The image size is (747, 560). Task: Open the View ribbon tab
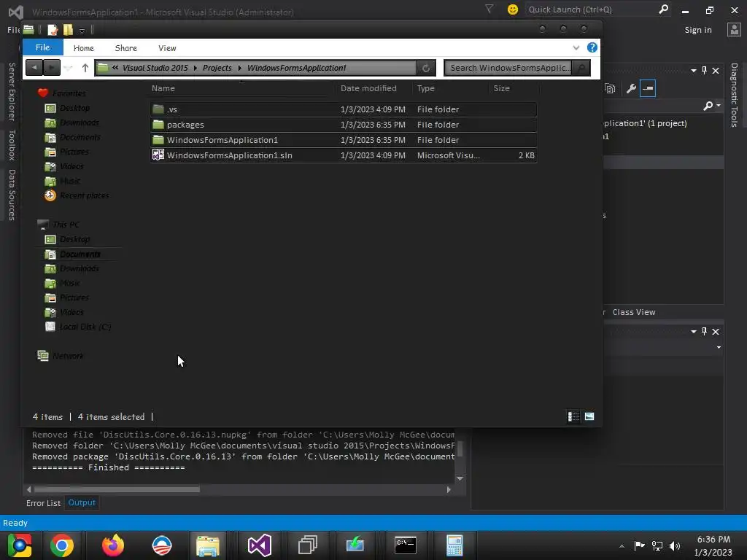167,48
